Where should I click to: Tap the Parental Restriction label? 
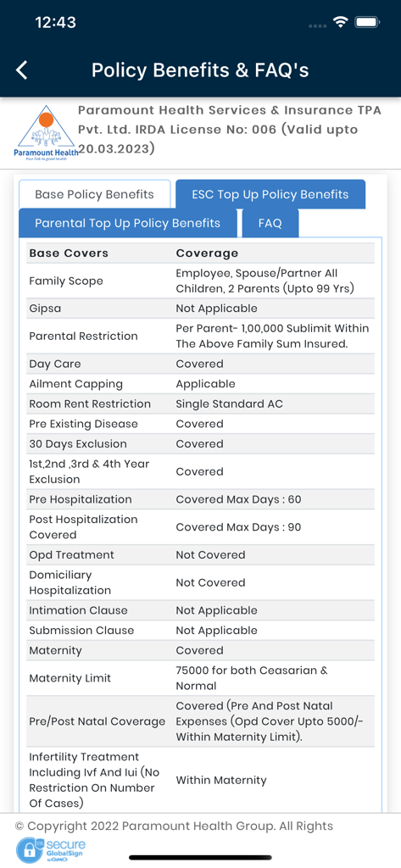83,336
